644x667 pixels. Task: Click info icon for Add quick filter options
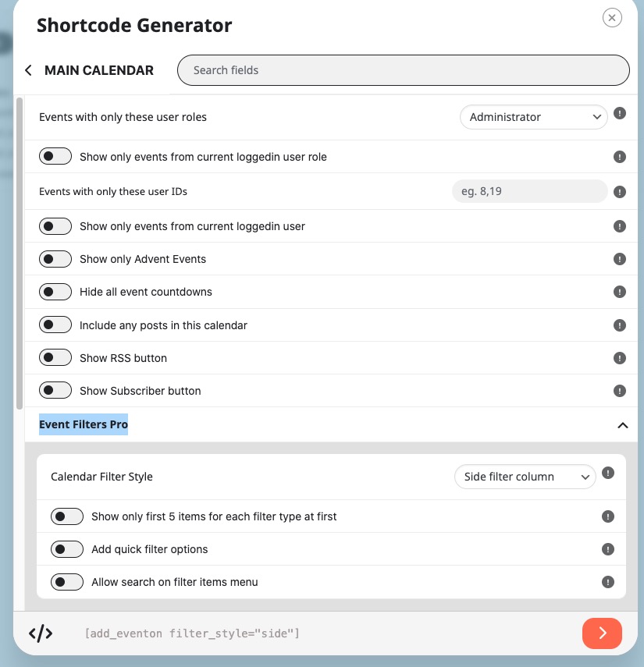coord(608,549)
